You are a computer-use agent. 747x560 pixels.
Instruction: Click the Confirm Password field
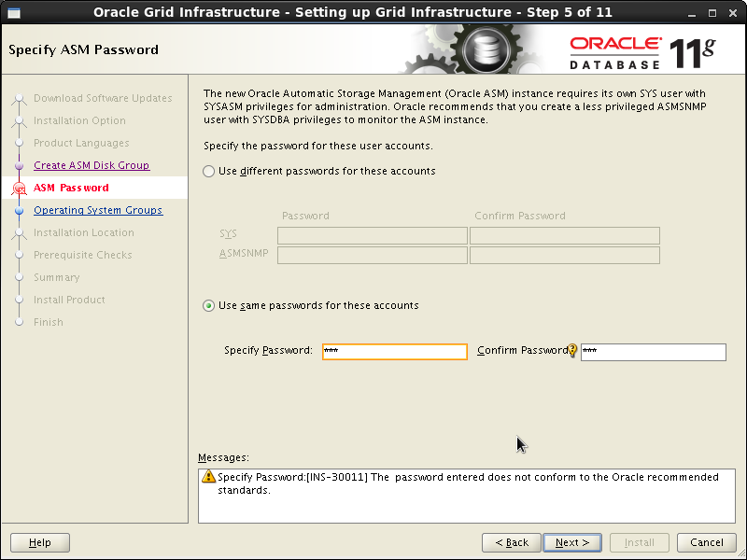(653, 352)
